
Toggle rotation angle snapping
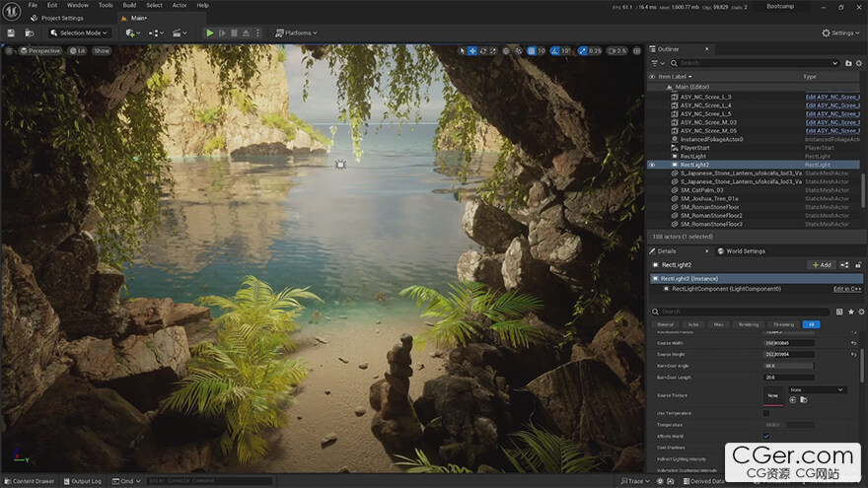[x=554, y=51]
